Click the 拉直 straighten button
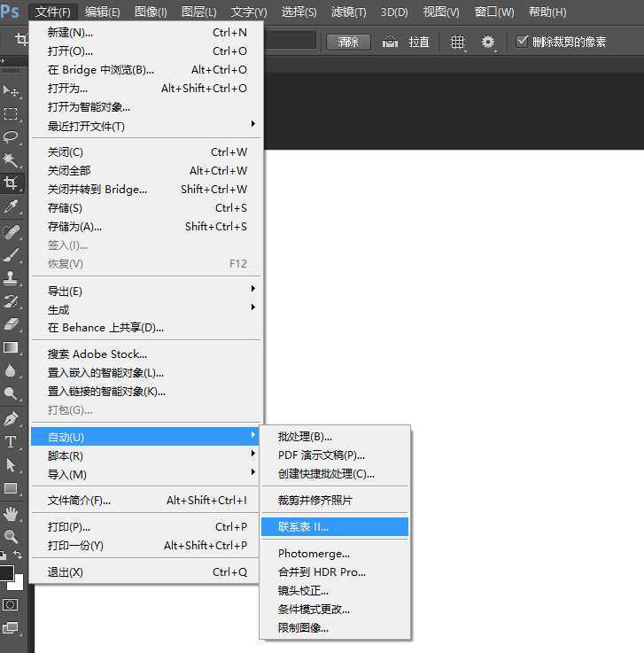 (x=409, y=43)
